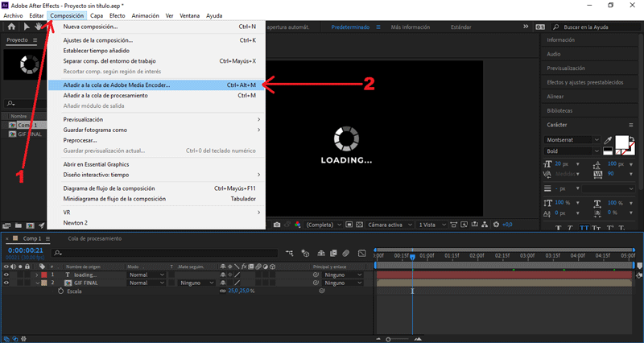Select the Estándar workspace

point(460,27)
